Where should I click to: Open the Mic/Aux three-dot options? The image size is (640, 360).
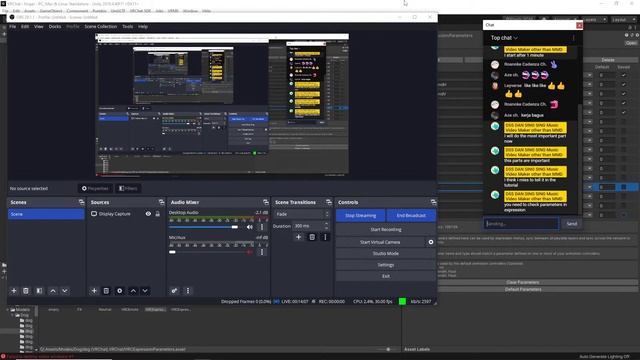click(x=262, y=252)
